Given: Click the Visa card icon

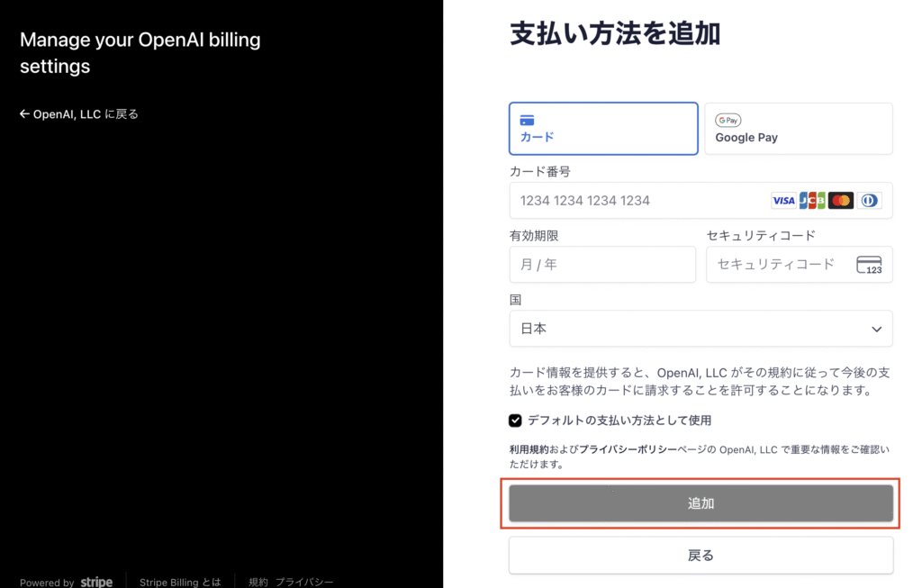Looking at the screenshot, I should click(783, 201).
